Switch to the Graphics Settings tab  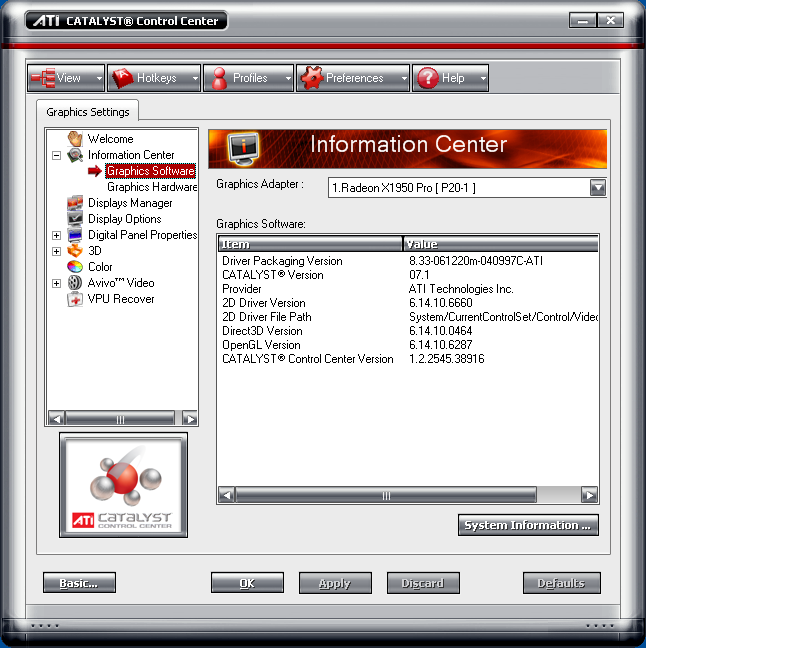(x=88, y=112)
